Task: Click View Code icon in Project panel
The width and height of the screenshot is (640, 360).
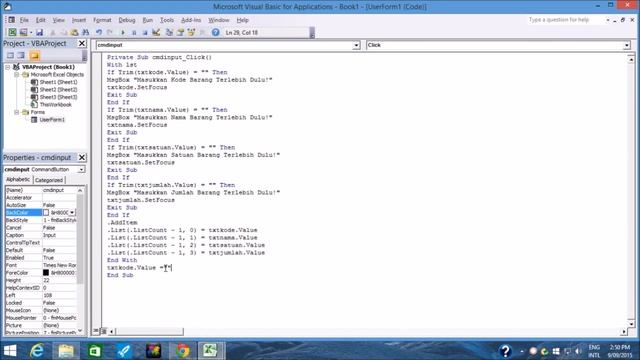Action: [x=10, y=56]
